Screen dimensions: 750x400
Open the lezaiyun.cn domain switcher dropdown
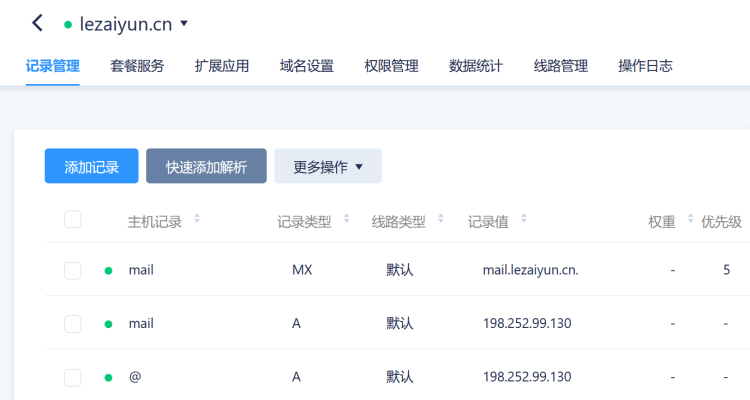click(184, 23)
